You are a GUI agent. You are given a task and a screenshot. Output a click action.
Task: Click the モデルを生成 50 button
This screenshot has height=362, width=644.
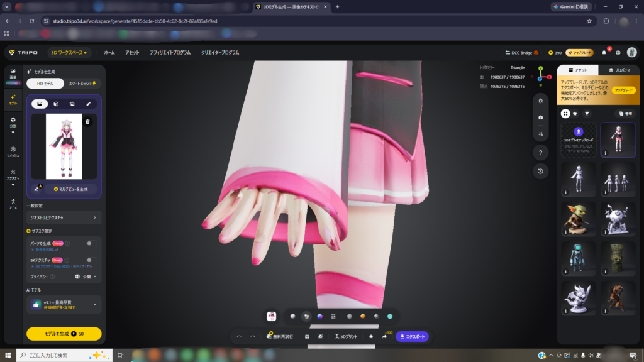coord(64,334)
